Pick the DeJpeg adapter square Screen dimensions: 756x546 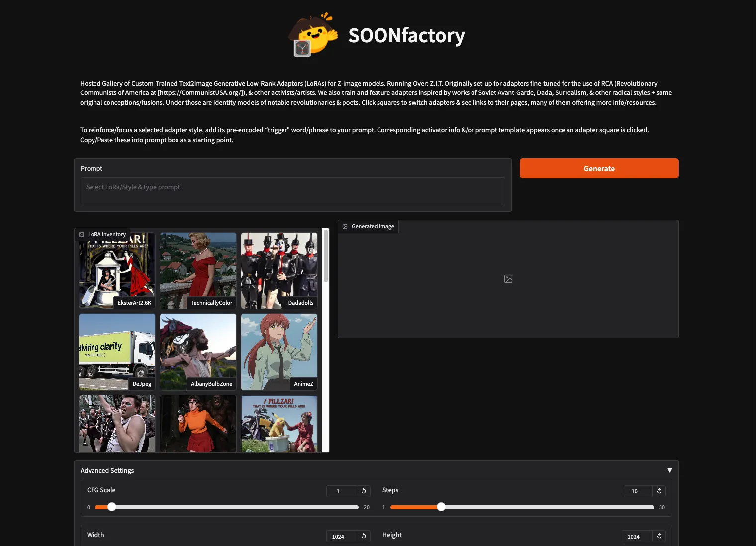click(x=117, y=352)
